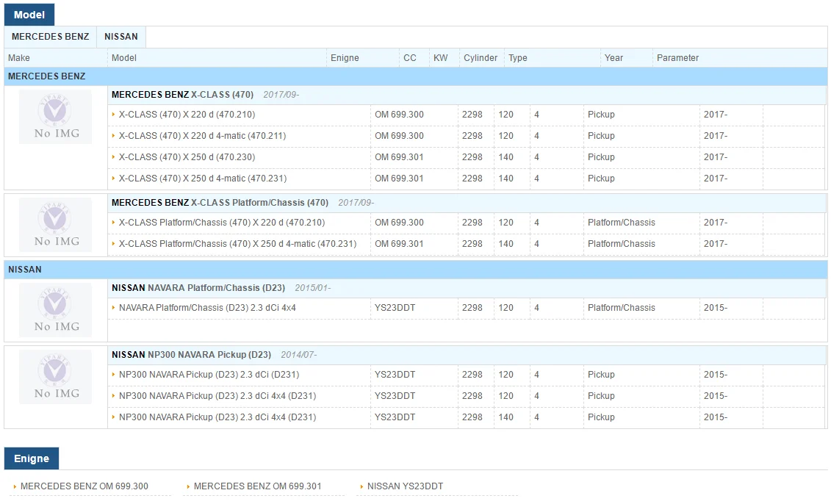Click No IMG thumbnail for X-CLASS Platform/Chassis
The height and width of the screenshot is (504, 831).
click(x=55, y=225)
